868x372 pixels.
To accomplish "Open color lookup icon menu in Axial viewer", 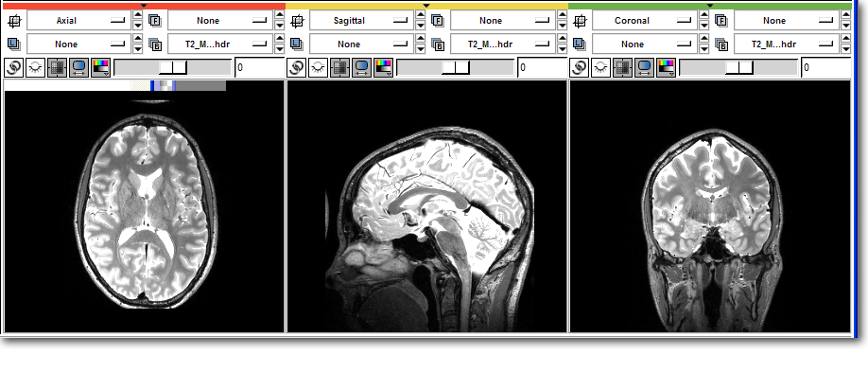I will [x=101, y=67].
